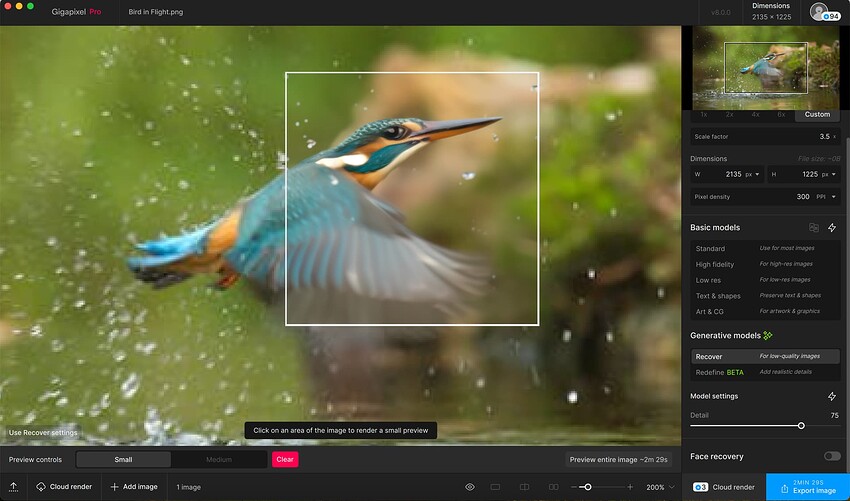Click the zoom-in plus icon
This screenshot has height=501, width=850.
coord(629,487)
